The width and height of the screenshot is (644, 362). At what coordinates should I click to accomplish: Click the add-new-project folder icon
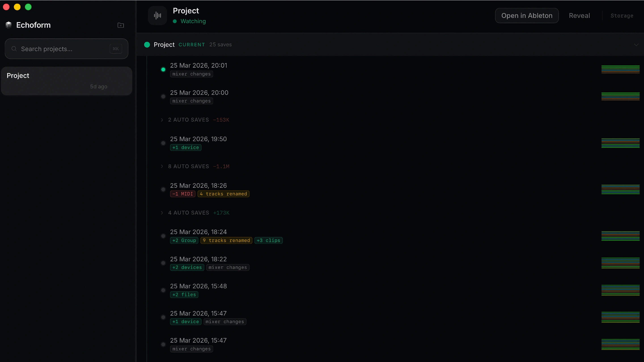121,25
